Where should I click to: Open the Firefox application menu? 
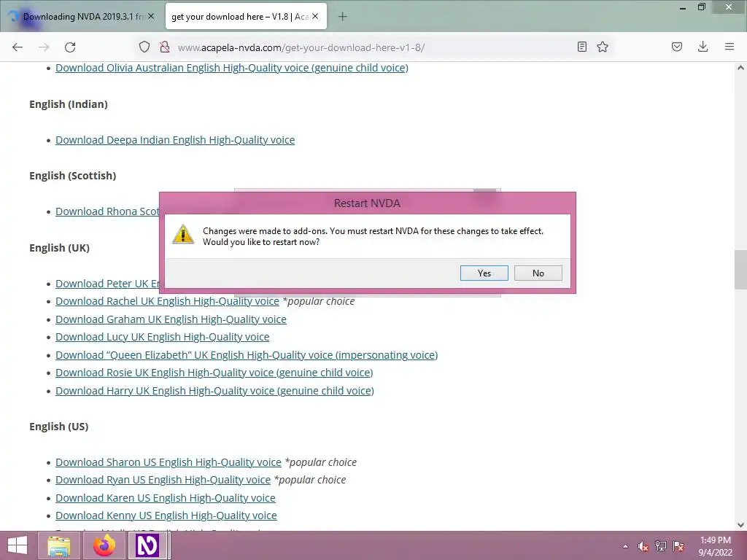tap(729, 47)
